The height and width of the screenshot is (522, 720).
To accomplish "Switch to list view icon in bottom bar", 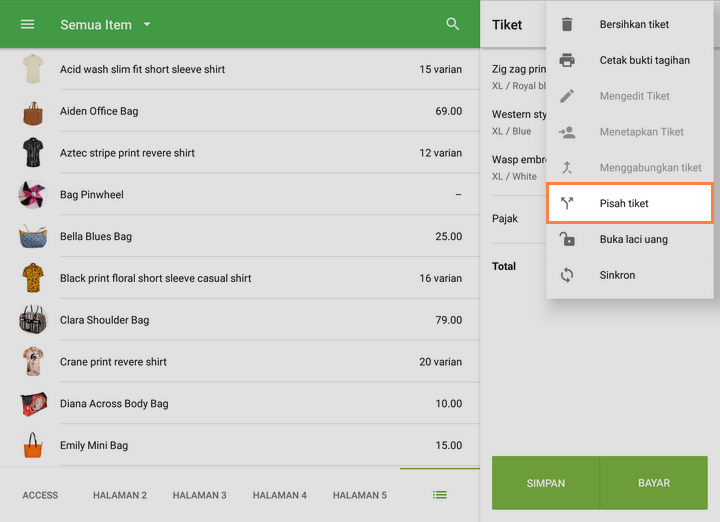I will pos(439,495).
